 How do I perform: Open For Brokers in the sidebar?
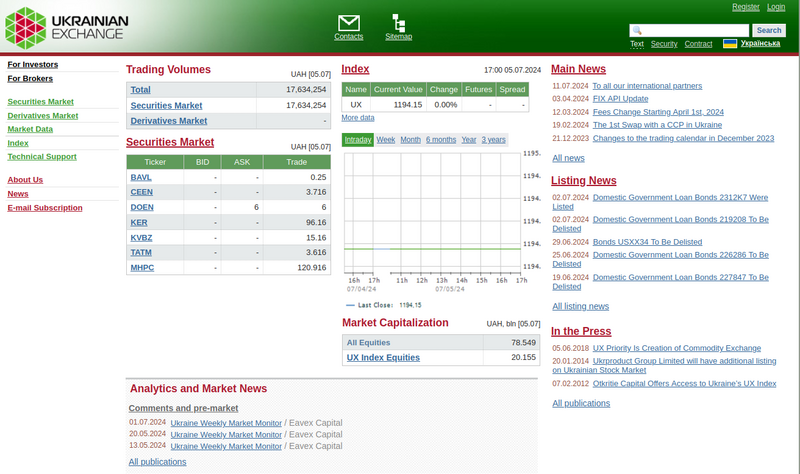click(30, 79)
